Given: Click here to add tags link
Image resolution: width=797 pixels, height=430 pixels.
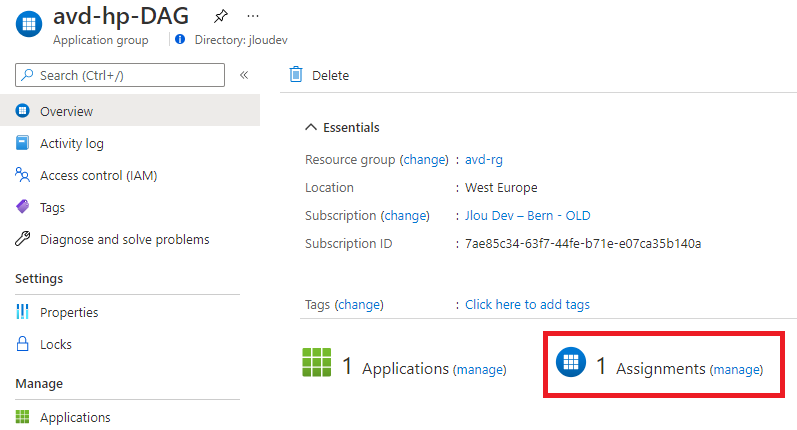Looking at the screenshot, I should pos(527,304).
